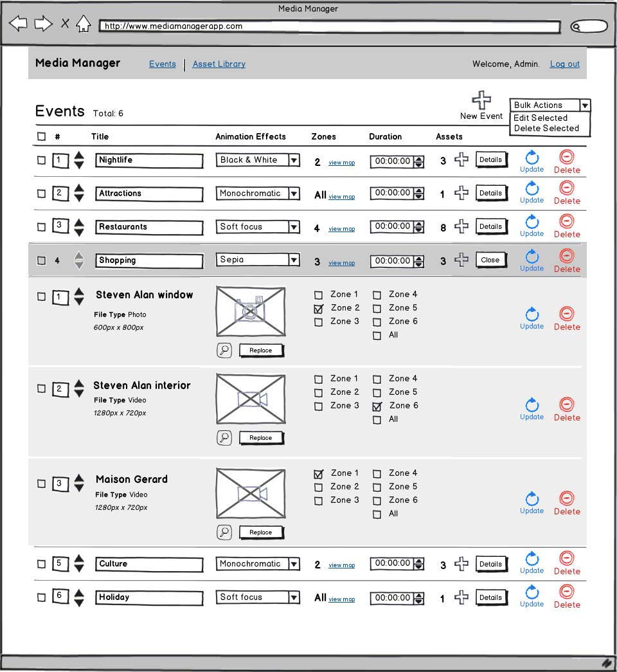
Task: Open the Sepia animation effect dropdown
Action: click(258, 260)
